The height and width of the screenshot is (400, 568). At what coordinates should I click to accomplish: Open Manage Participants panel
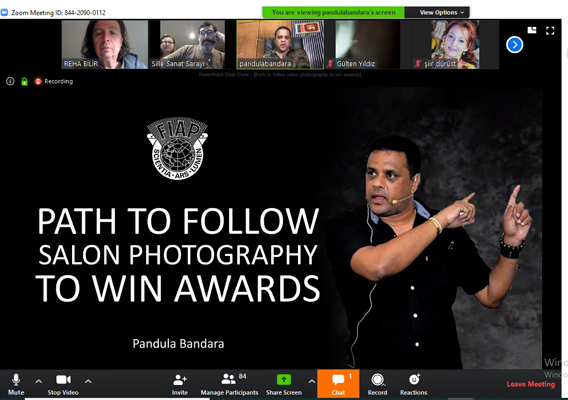coord(229,384)
